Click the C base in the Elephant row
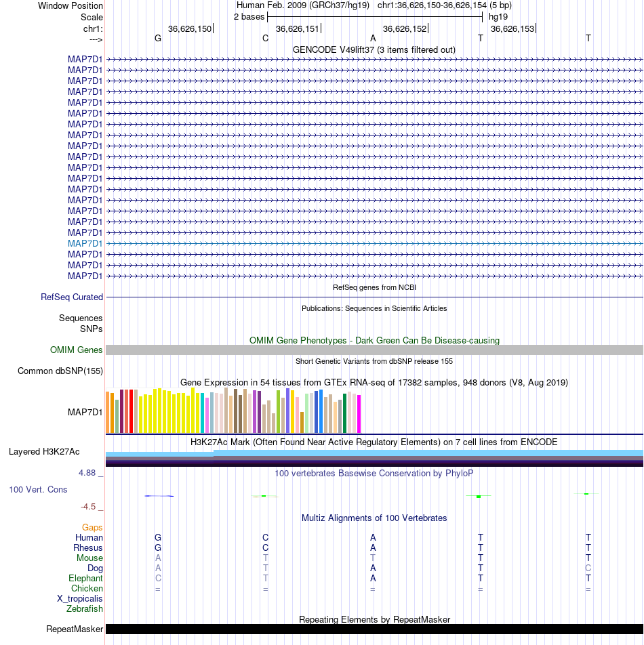644x645 pixels. 157,579
